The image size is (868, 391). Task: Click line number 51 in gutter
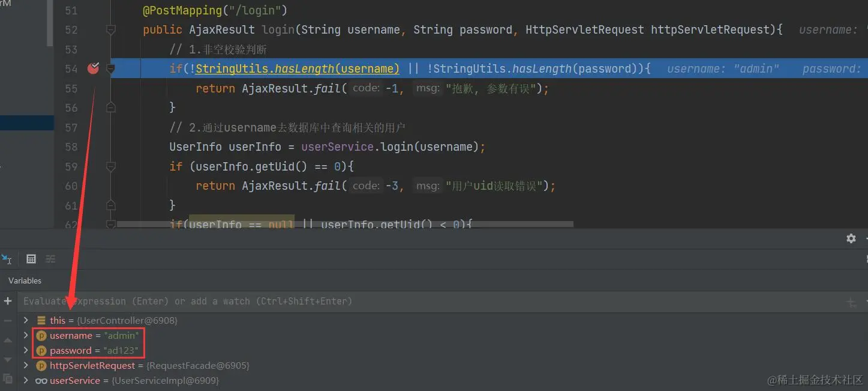(71, 11)
